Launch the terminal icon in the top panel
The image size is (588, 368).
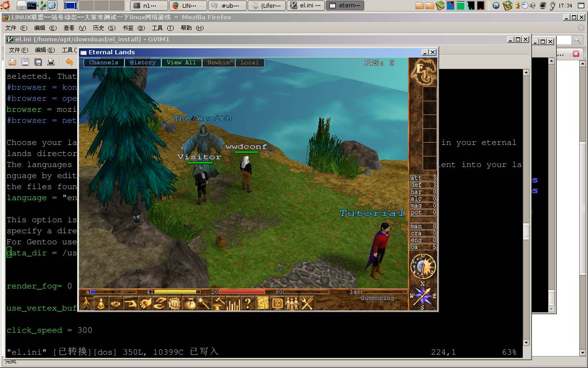(x=32, y=6)
